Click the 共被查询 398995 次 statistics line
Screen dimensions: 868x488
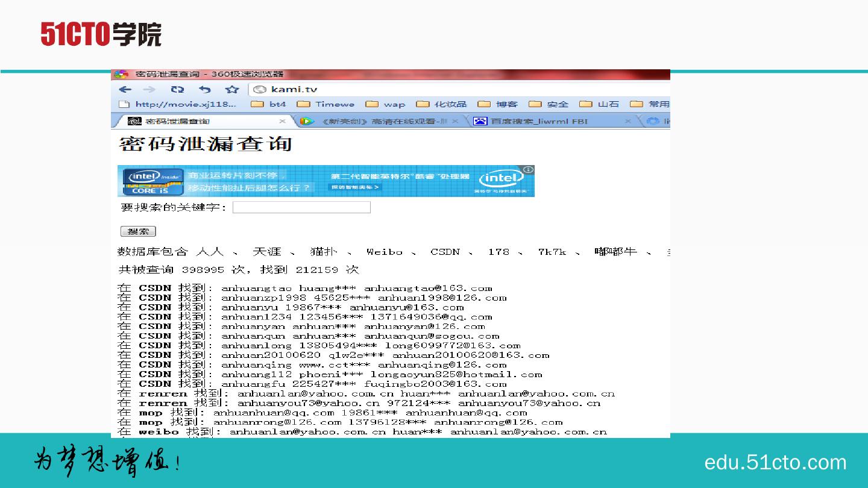pos(238,269)
